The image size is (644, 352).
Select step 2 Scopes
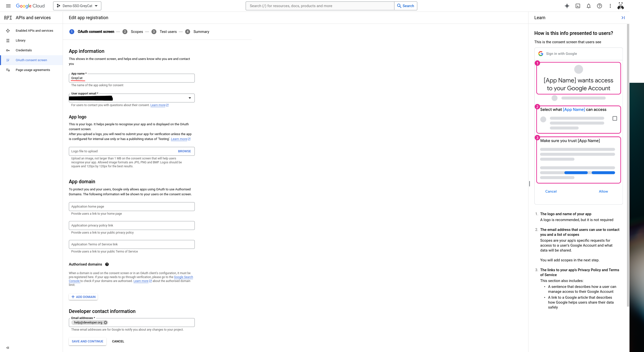point(133,32)
